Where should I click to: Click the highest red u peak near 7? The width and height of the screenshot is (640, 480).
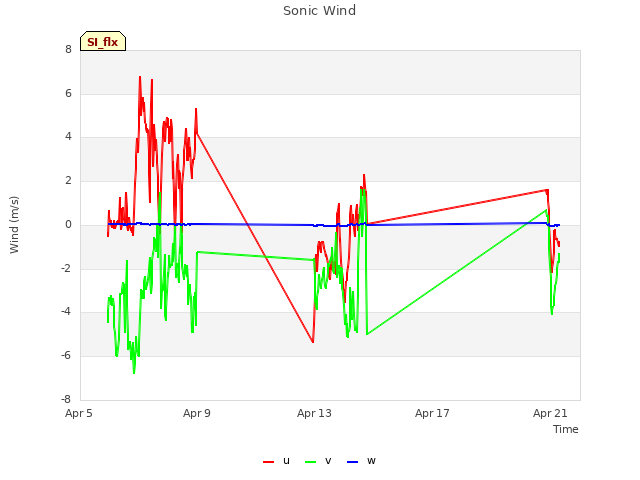(x=140, y=77)
